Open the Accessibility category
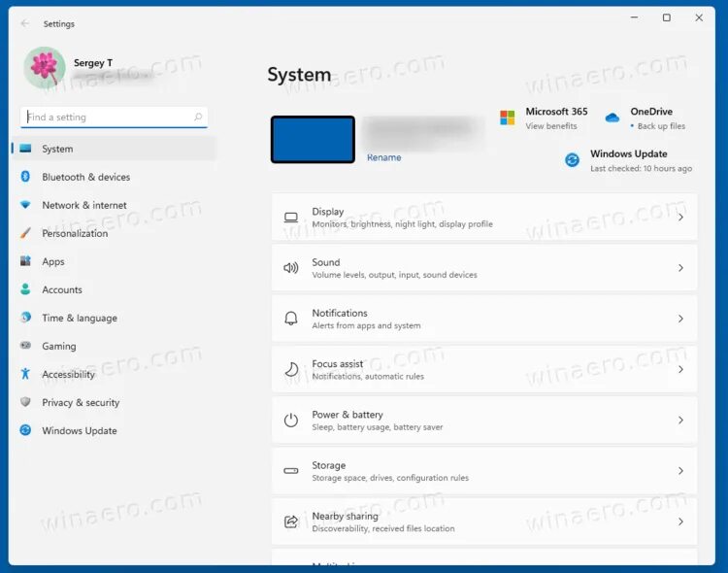 115,374
